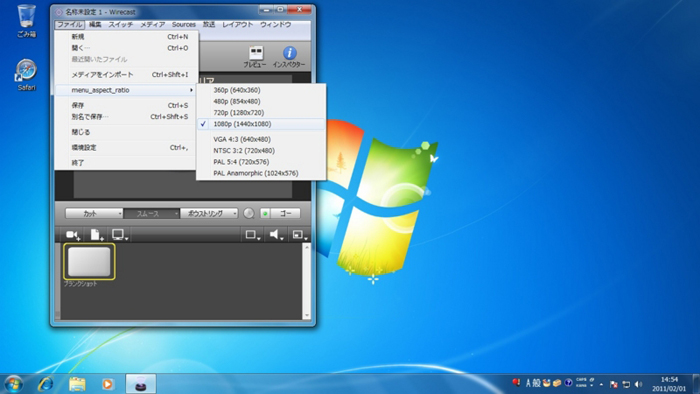
Task: Expand the menu_aspect_ratio submenu
Action: [125, 90]
